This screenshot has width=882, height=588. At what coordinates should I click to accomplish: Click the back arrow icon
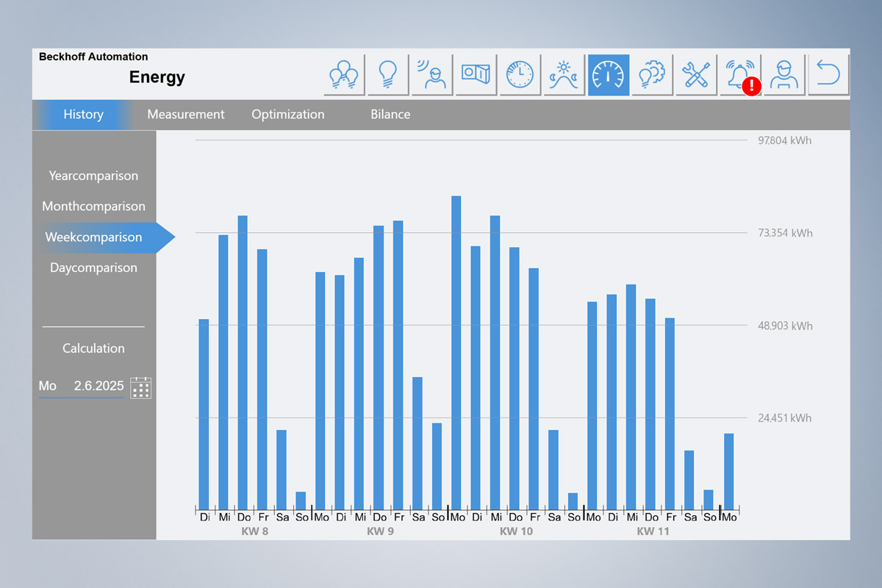[x=828, y=74]
